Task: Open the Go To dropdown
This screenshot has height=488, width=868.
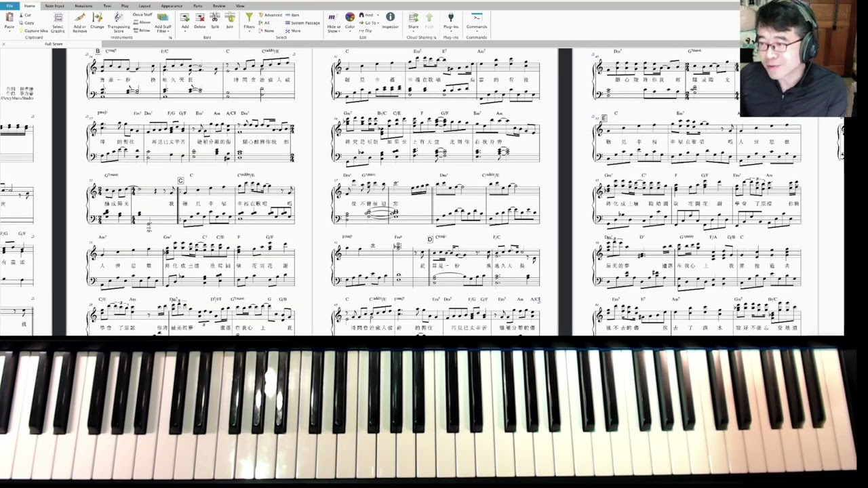Action: click(x=369, y=23)
